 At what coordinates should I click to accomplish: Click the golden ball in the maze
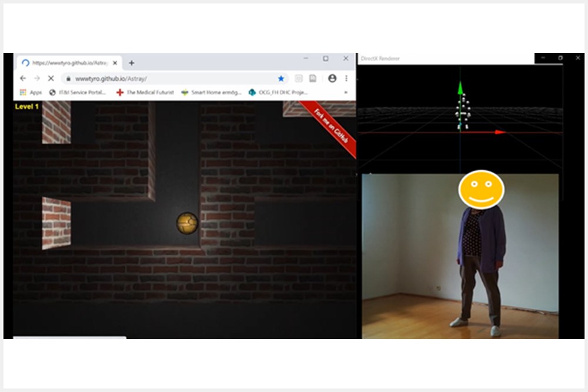(x=187, y=223)
